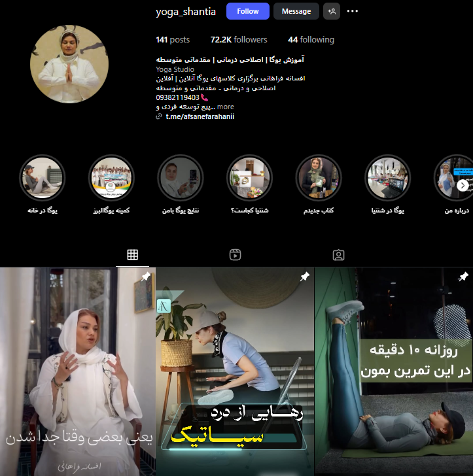The image size is (473, 476).
Task: Click the yoga_shantia username
Action: [186, 12]
